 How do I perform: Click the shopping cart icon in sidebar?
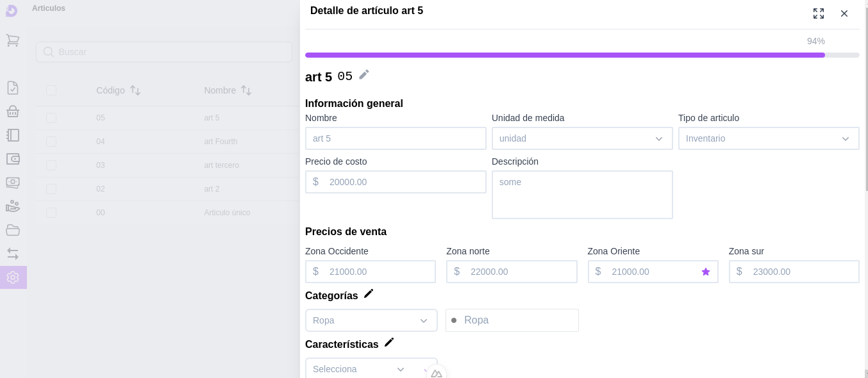click(12, 40)
